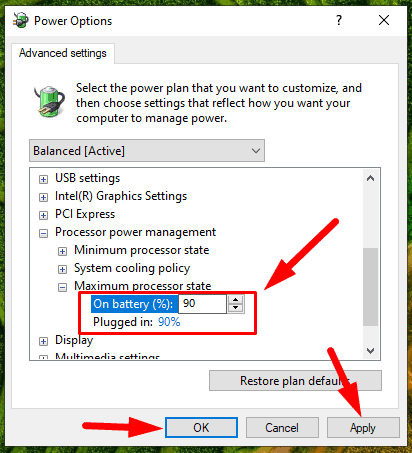Expand the USB settings node

click(43, 179)
